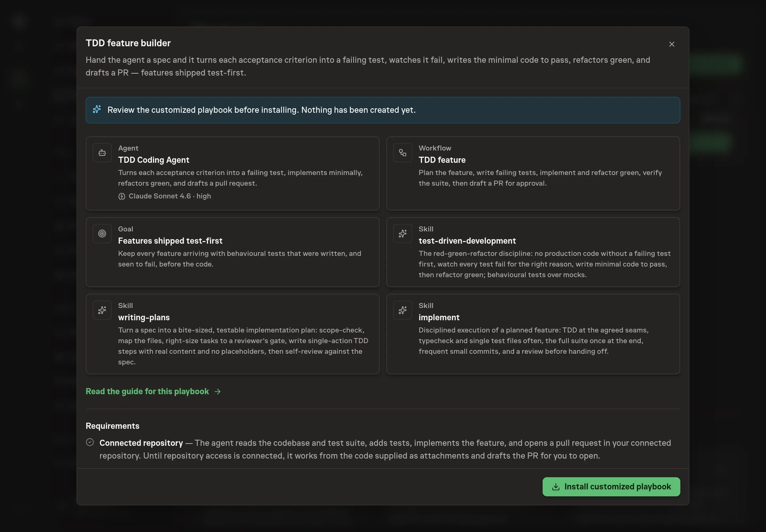Screen dimensions: 766x532
Task: Select the TDD Coding Agent title
Action: [153, 160]
